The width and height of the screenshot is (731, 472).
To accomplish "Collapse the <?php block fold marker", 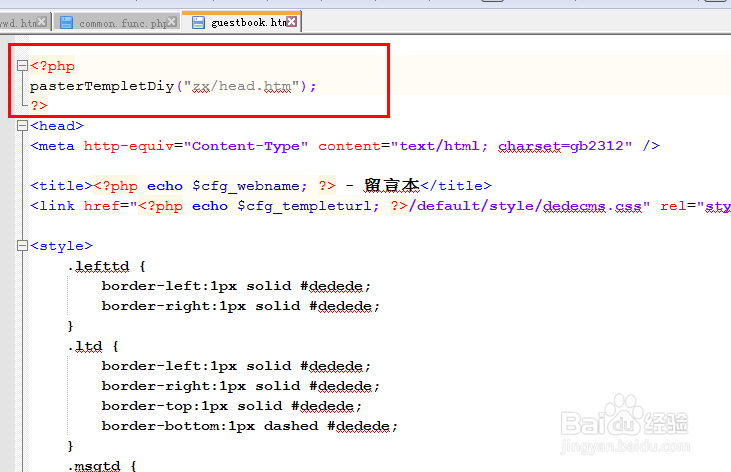I will tap(22, 66).
